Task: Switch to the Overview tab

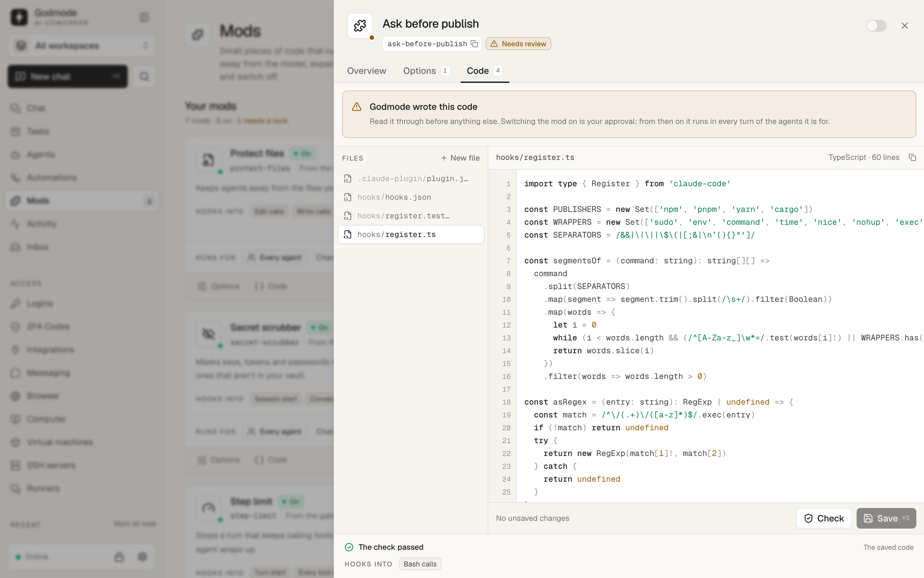Action: (366, 71)
